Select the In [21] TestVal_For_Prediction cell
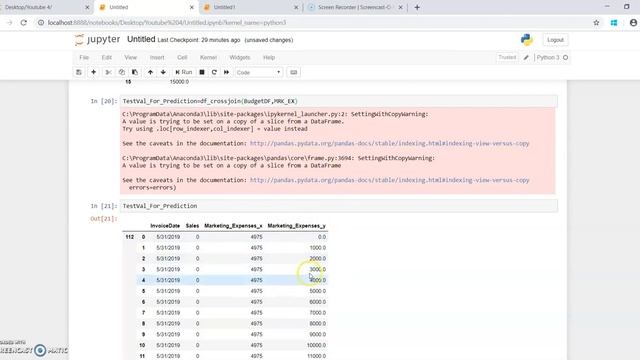 pyautogui.click(x=338, y=206)
